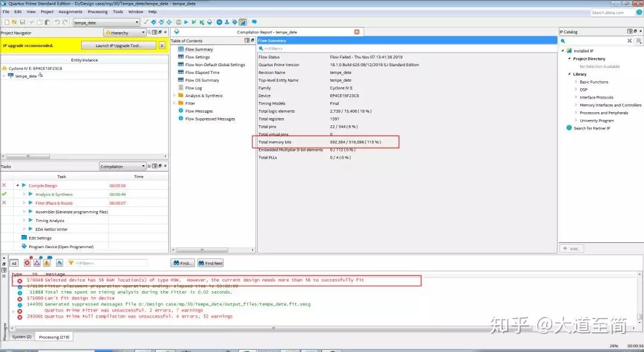Image resolution: width=644 pixels, height=352 pixels.
Task: Click the Messages filter input field
Action: point(111,263)
